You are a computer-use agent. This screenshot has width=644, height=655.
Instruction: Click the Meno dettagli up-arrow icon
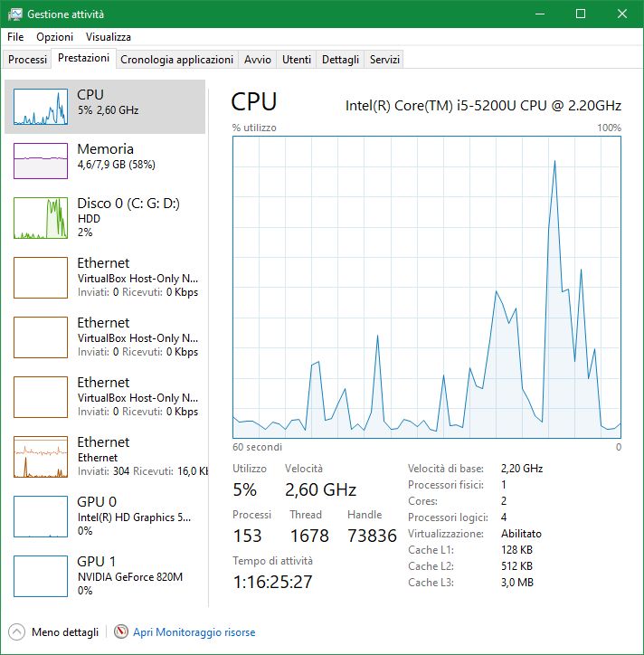16,631
